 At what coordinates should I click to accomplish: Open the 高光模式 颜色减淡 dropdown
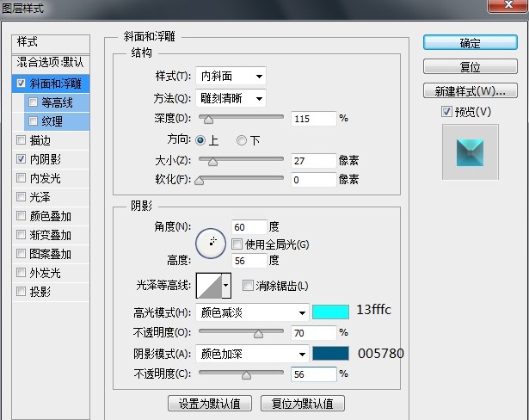click(252, 312)
